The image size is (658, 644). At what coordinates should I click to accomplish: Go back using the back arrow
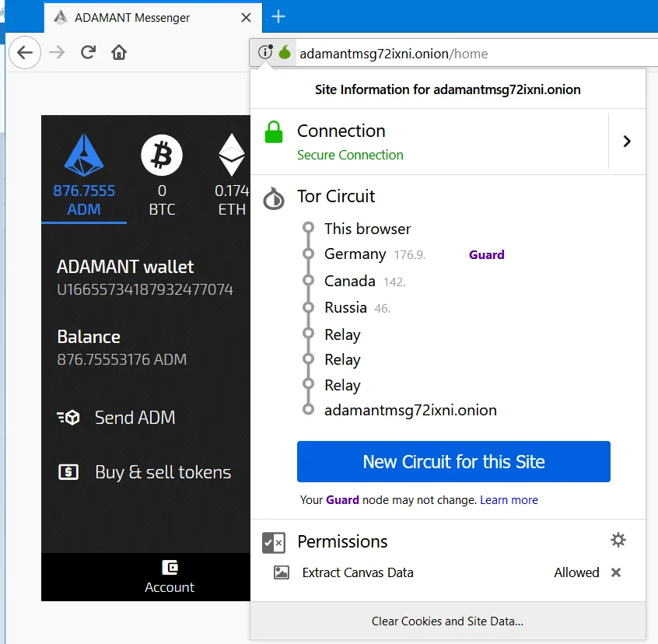[x=25, y=52]
